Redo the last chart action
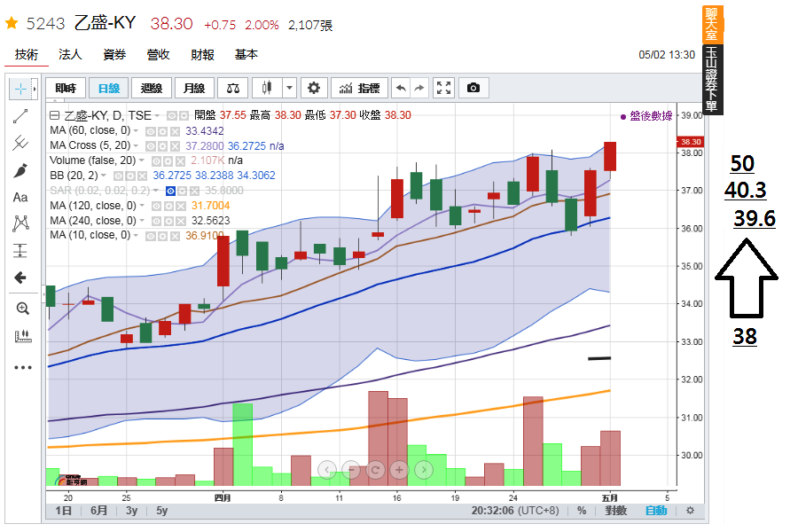The width and height of the screenshot is (798, 532). point(419,88)
